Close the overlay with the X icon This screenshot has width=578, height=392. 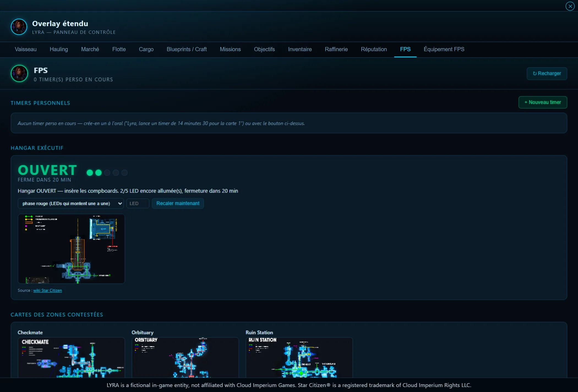coord(570,6)
